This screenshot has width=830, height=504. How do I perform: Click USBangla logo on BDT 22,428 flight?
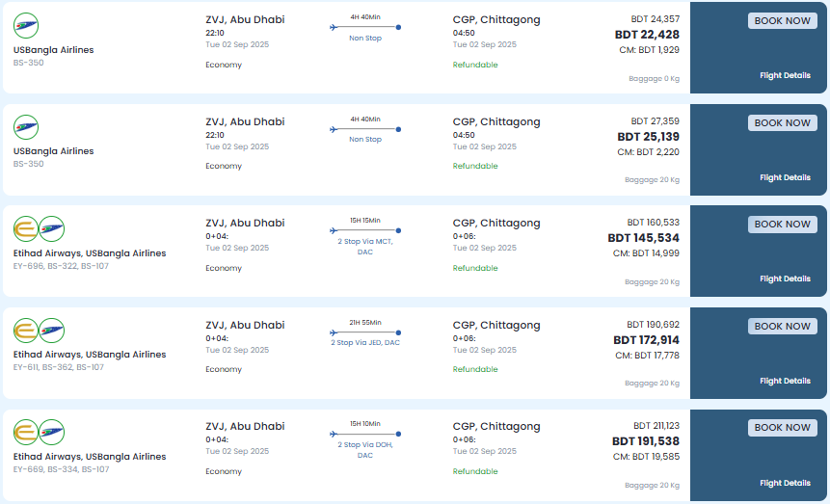coord(26,25)
